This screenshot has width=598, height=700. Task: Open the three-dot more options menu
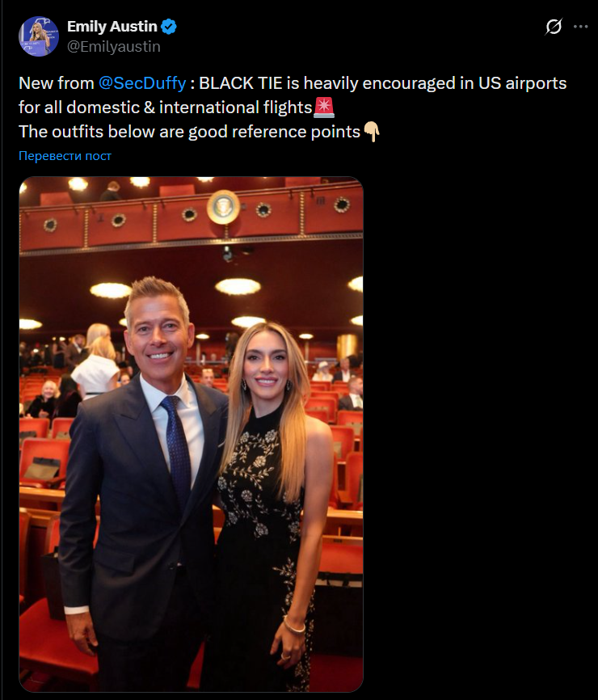580,27
